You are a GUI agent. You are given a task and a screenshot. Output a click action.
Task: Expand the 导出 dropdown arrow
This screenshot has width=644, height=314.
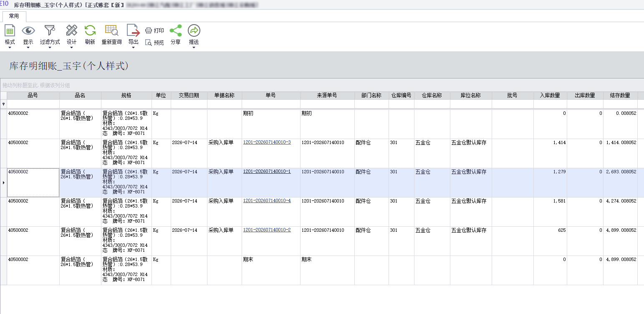[133, 48]
